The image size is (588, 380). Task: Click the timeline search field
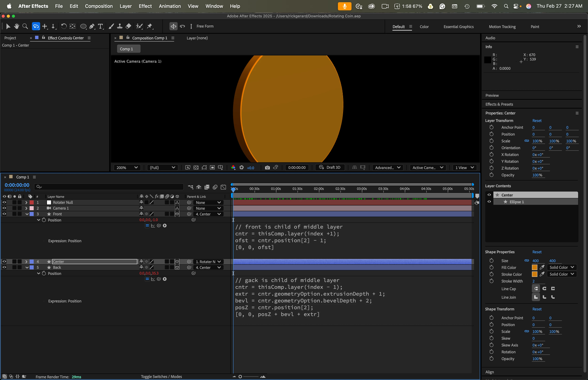[x=111, y=187]
